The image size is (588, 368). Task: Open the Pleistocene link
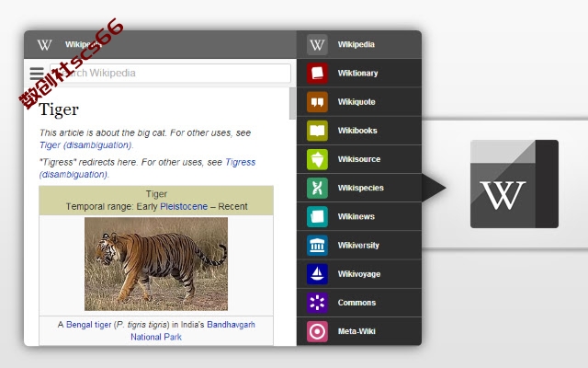coord(184,206)
